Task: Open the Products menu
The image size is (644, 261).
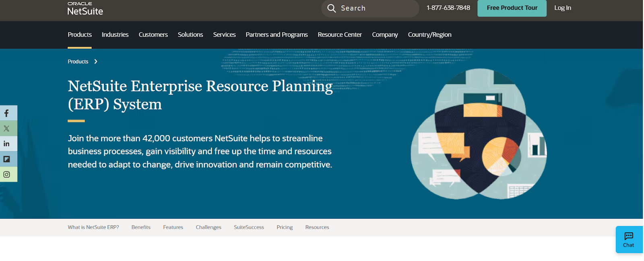Action: 80,35
